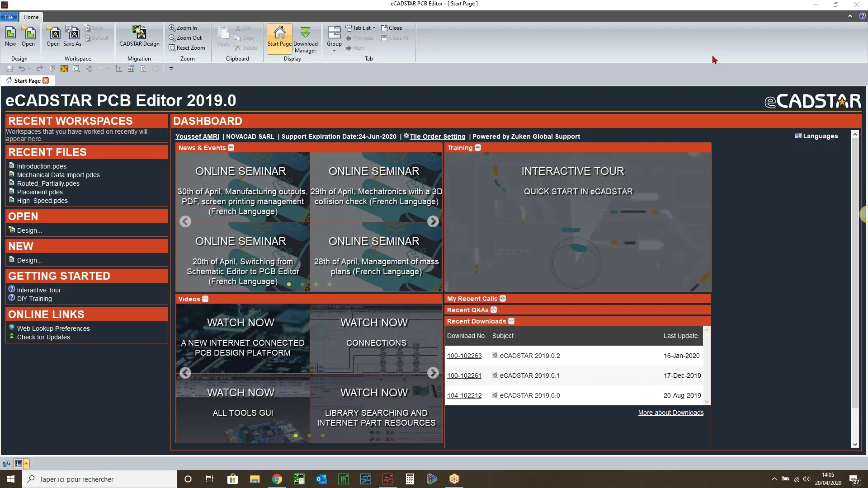Viewport: 868px width, 488px height.
Task: Click Reset Zoom button
Action: (187, 48)
